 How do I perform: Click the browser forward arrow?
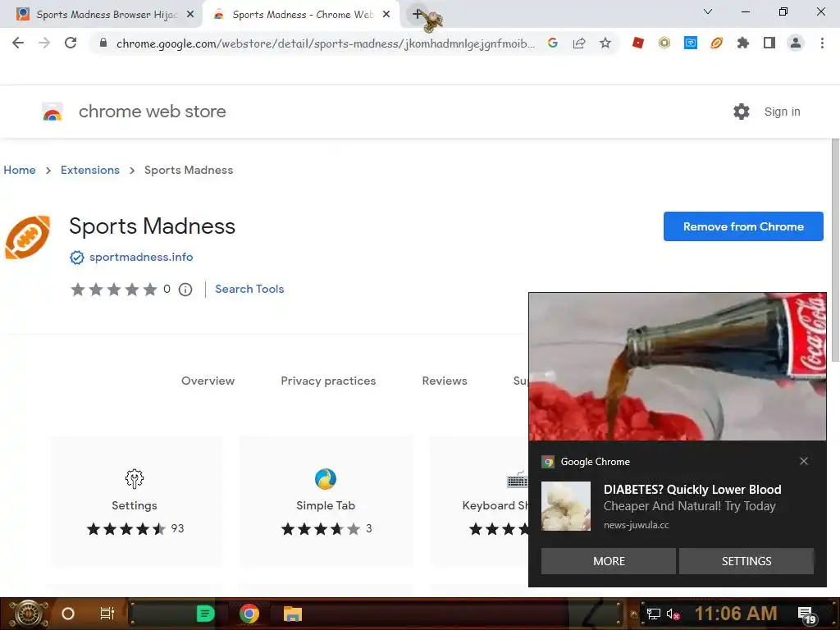(x=44, y=43)
